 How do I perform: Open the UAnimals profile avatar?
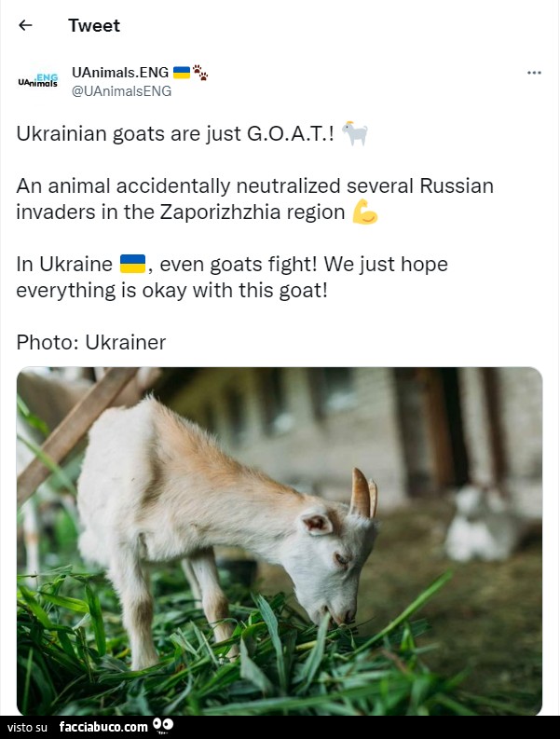(x=38, y=81)
